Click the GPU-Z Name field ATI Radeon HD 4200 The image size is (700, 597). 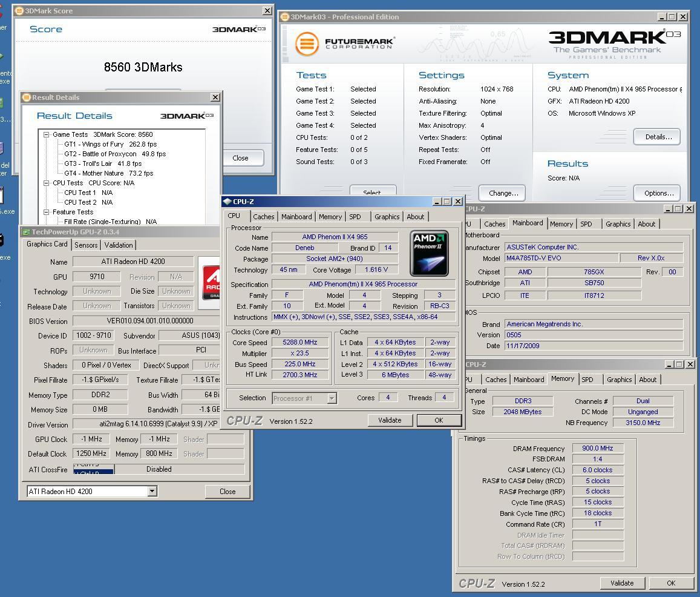133,262
